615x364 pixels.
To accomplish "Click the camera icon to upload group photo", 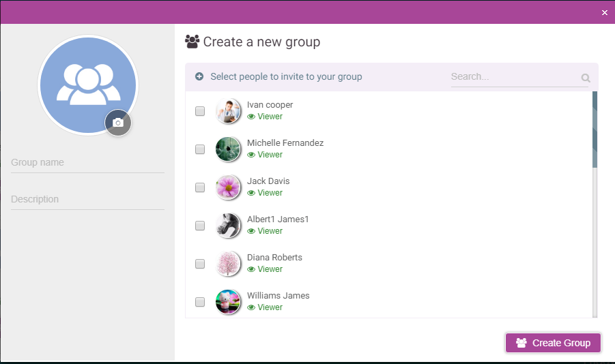I will pos(118,123).
